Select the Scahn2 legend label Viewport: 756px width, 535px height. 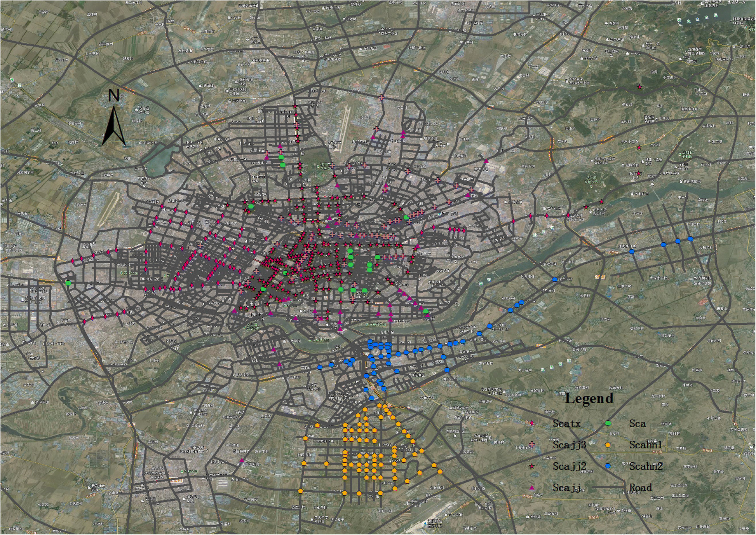coord(646,466)
